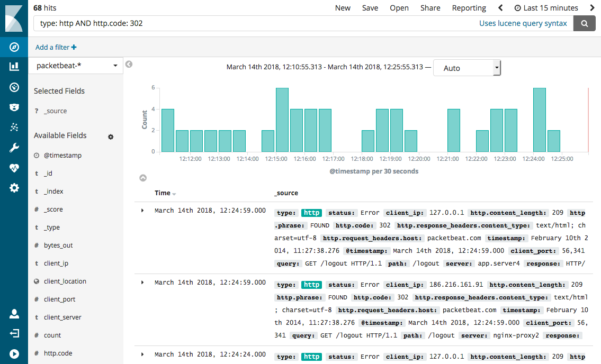Collapse the histogram with the chevron arrow
This screenshot has width=601, height=364.
142,177
